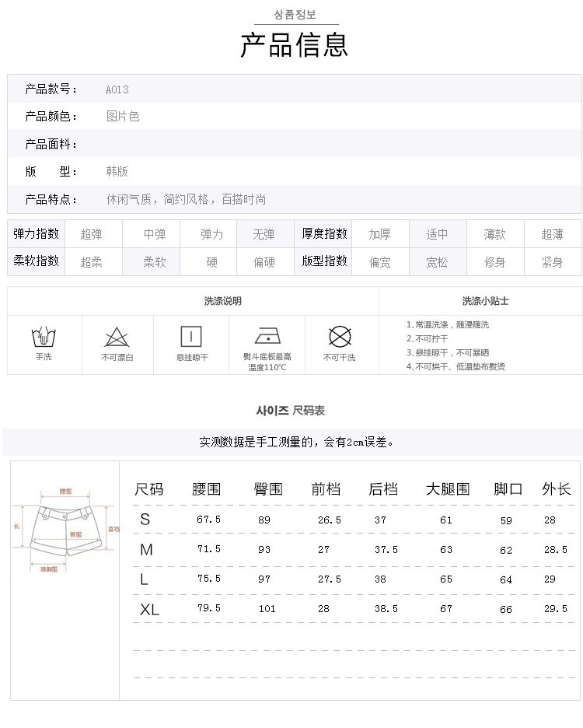Click the 脚口 column header

click(x=508, y=489)
